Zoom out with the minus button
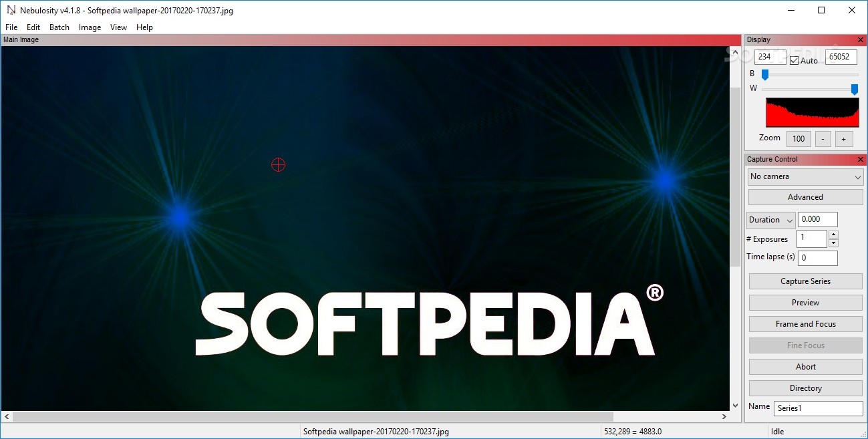 823,139
